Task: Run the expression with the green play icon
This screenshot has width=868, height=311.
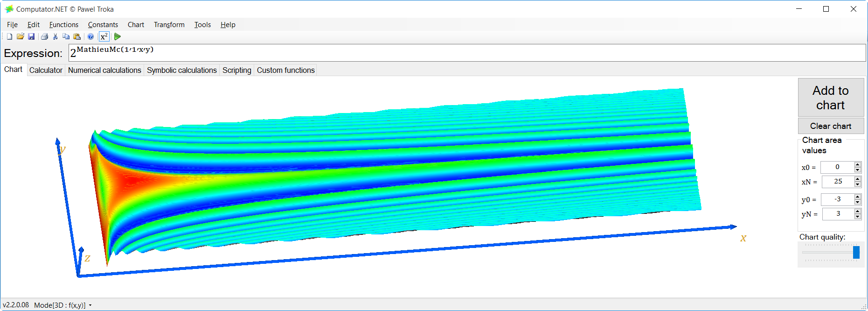Action: click(118, 36)
